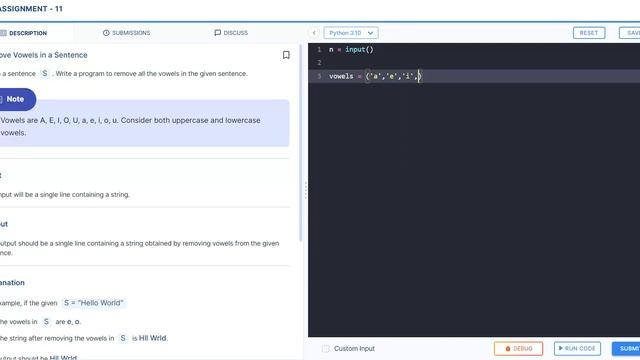
Task: Click the description panel scrollbar
Action: (301, 143)
